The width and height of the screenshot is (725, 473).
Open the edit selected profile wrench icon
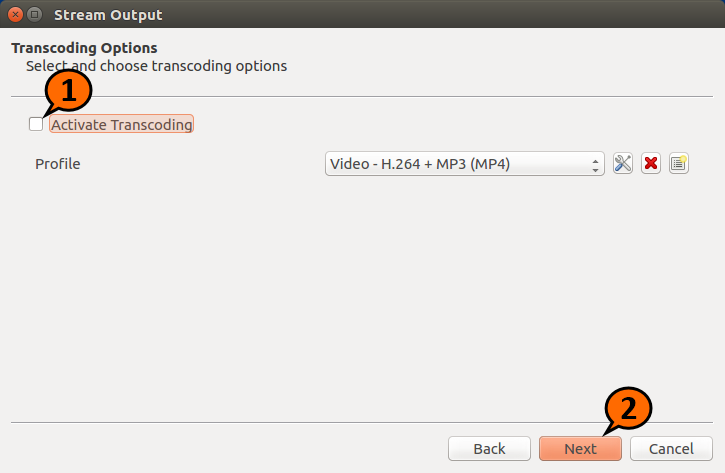(623, 164)
